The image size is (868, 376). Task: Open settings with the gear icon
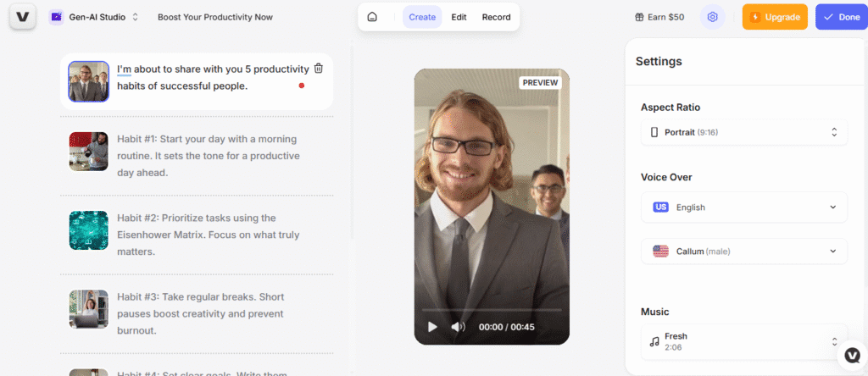click(x=712, y=17)
